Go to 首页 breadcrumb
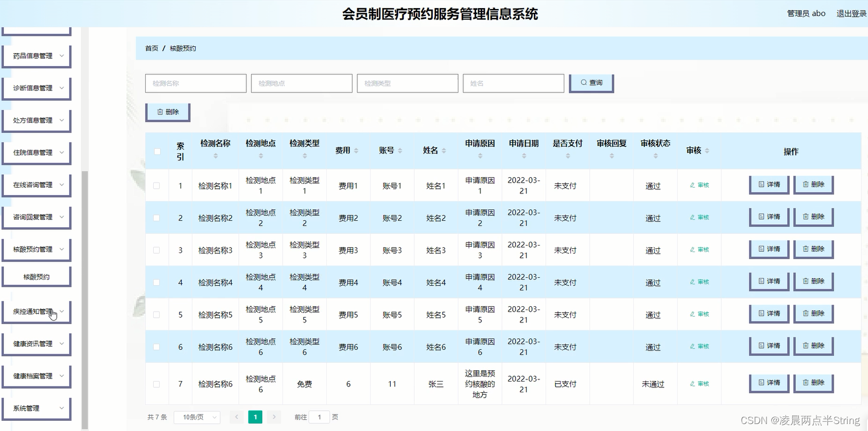 [152, 48]
